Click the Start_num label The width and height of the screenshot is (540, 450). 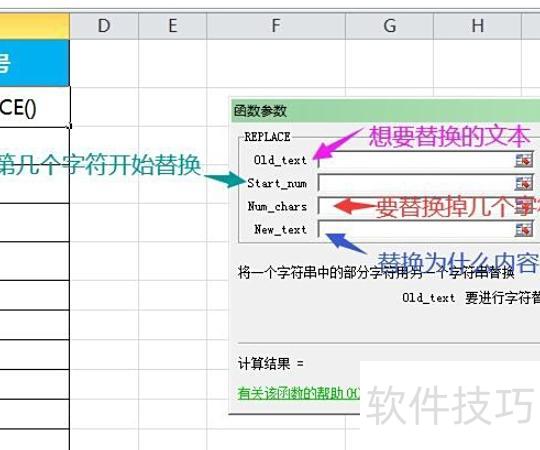277,183
